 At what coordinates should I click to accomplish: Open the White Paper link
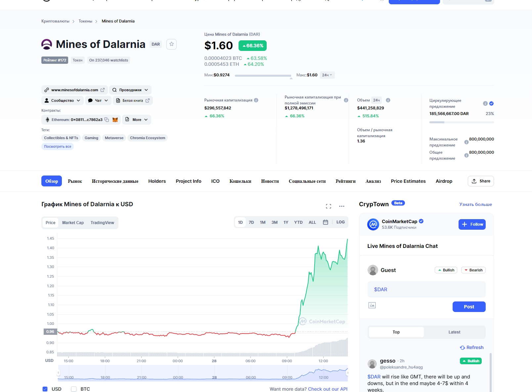pyautogui.click(x=133, y=100)
